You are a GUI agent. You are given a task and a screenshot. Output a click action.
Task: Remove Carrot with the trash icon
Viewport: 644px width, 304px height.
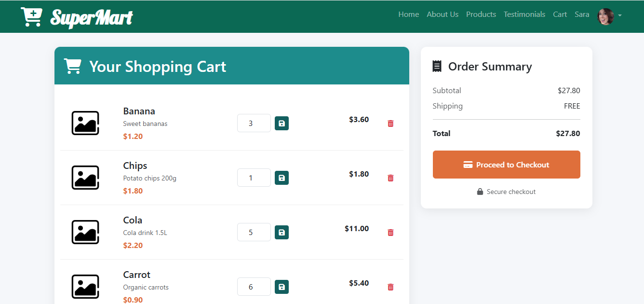click(390, 287)
